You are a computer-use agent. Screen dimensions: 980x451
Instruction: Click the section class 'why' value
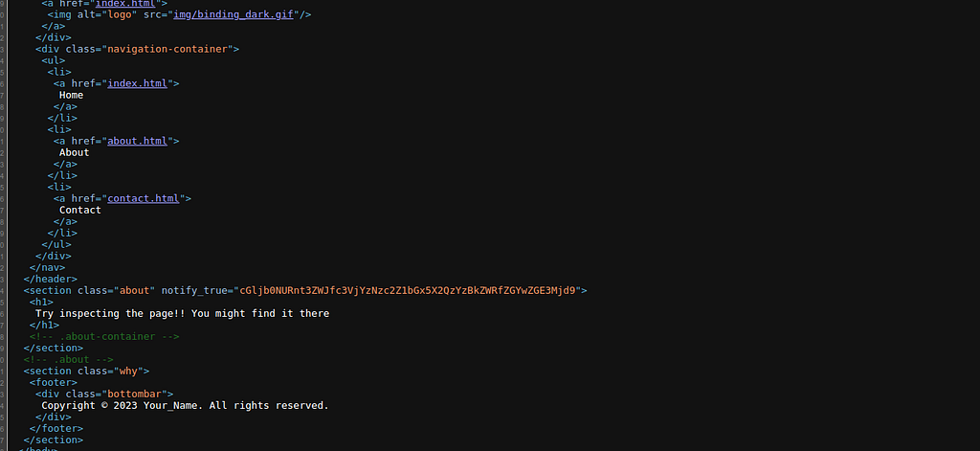[128, 371]
